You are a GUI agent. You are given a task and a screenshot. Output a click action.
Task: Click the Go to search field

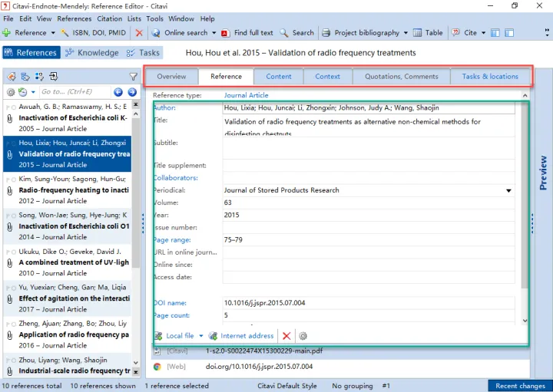(75, 92)
